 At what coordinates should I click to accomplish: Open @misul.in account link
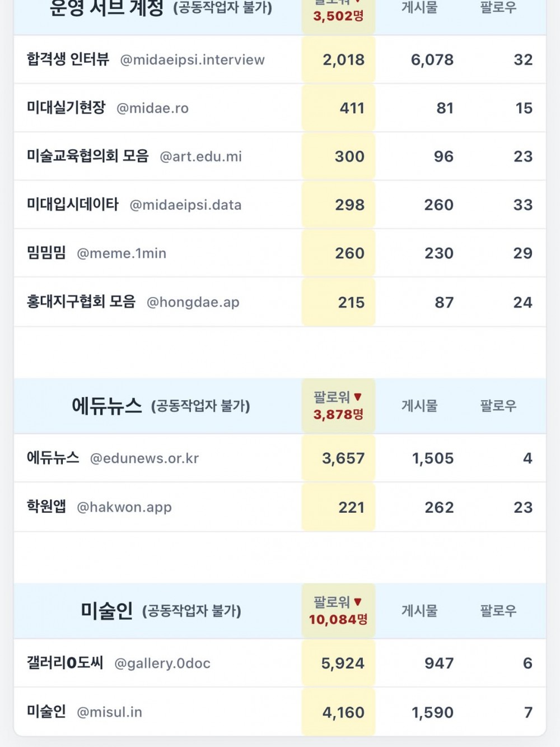(x=109, y=712)
